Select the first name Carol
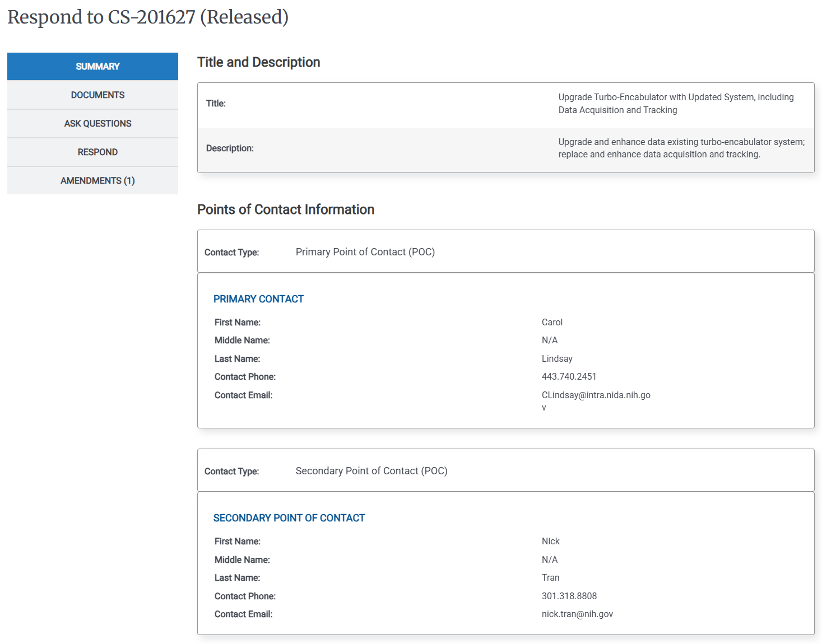The height and width of the screenshot is (644, 822). 552,322
